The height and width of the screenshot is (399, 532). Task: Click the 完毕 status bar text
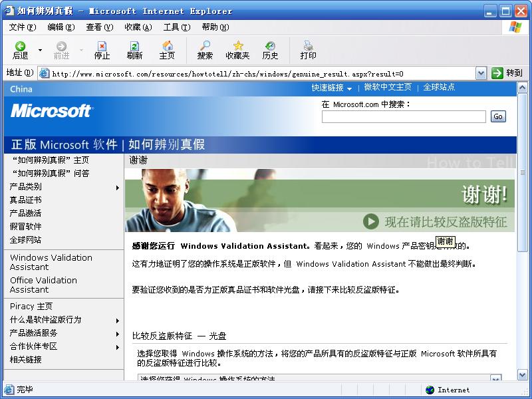click(25, 390)
